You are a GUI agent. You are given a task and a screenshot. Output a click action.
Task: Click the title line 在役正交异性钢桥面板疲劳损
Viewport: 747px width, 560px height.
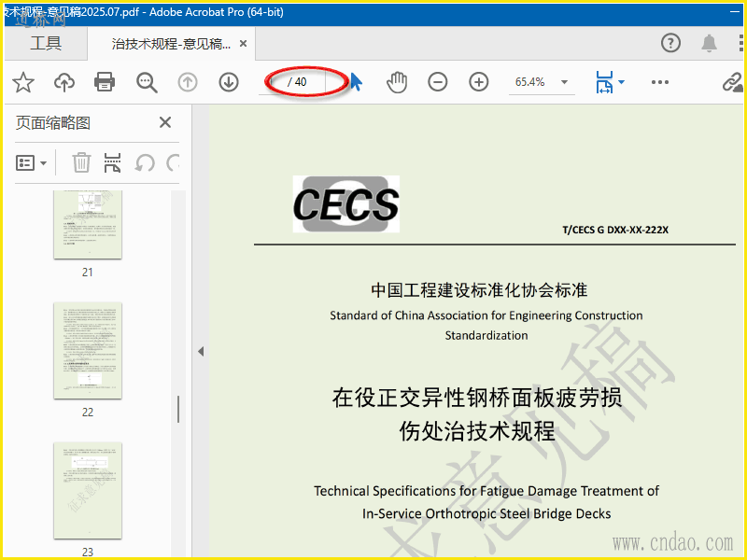point(477,398)
